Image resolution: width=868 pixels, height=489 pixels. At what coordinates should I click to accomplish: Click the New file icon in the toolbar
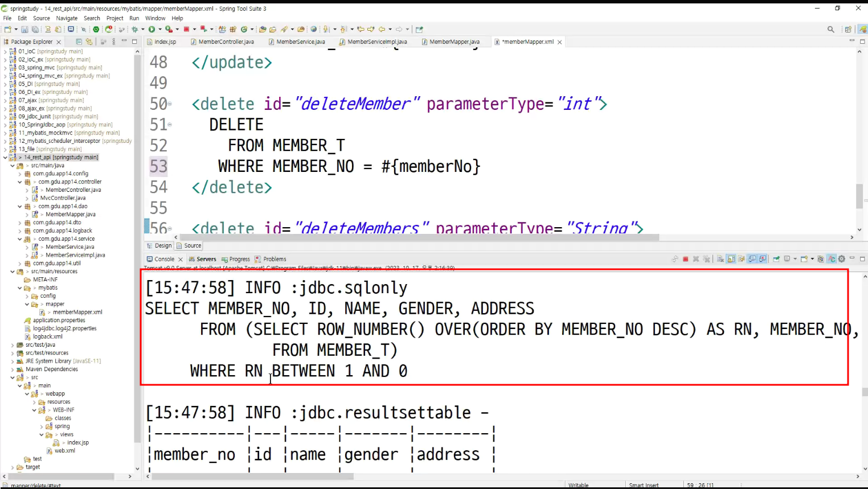click(x=8, y=30)
